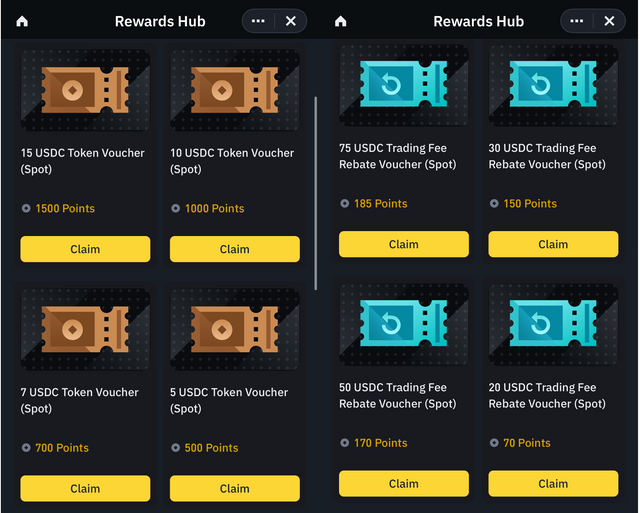The width and height of the screenshot is (640, 513).
Task: Open three-dot menu in right Rewards Hub panel
Action: point(576,21)
